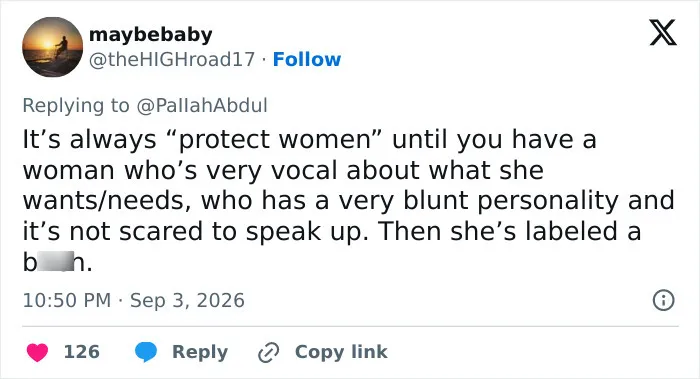Follow the @theHIGHroad17 account

(x=307, y=59)
